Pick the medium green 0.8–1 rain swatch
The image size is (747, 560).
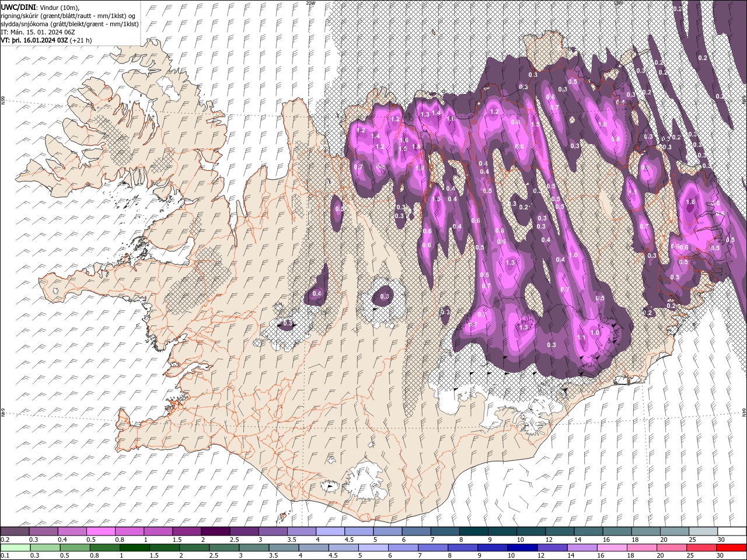click(105, 548)
